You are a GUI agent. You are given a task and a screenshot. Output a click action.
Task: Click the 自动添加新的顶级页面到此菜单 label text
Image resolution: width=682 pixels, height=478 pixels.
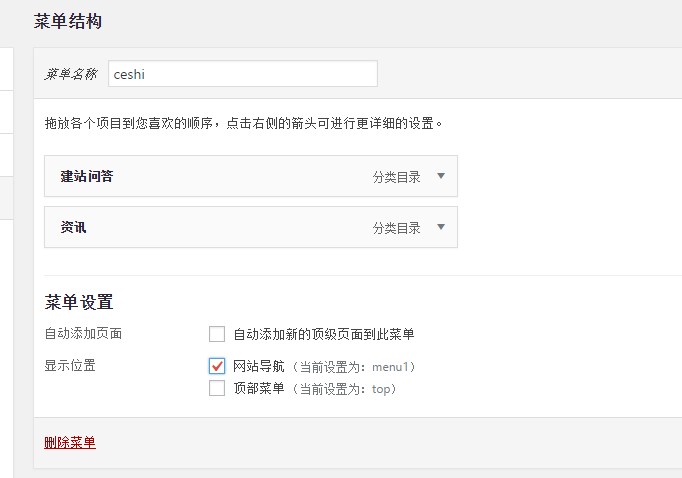coord(323,334)
